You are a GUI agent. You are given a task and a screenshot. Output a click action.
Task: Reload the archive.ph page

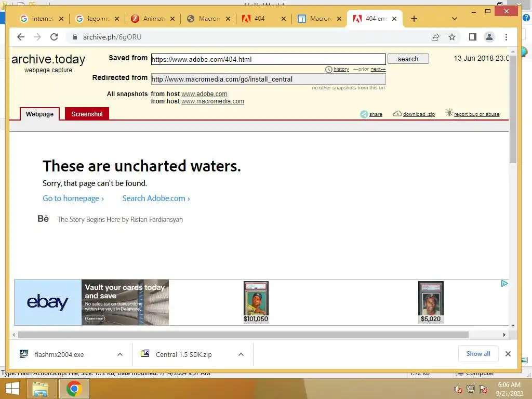[x=54, y=37]
